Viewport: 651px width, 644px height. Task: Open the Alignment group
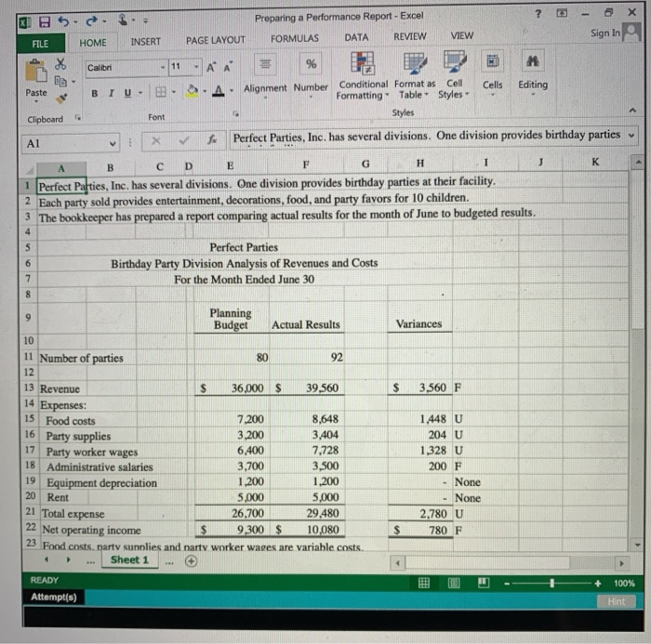click(x=265, y=77)
